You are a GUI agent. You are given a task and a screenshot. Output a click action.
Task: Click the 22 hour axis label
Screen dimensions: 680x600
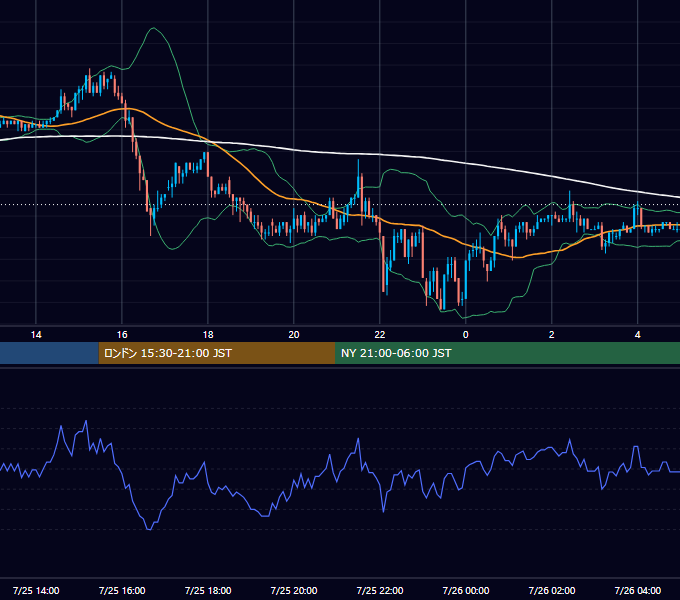379,335
